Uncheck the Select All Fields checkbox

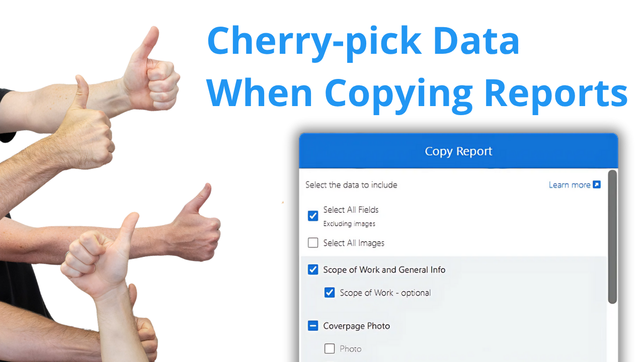[x=313, y=216]
